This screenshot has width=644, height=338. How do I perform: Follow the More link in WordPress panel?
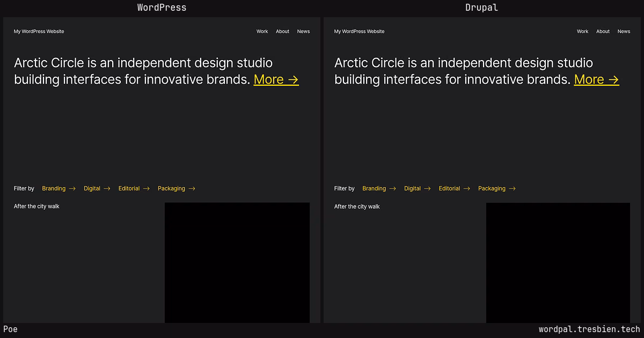(276, 79)
